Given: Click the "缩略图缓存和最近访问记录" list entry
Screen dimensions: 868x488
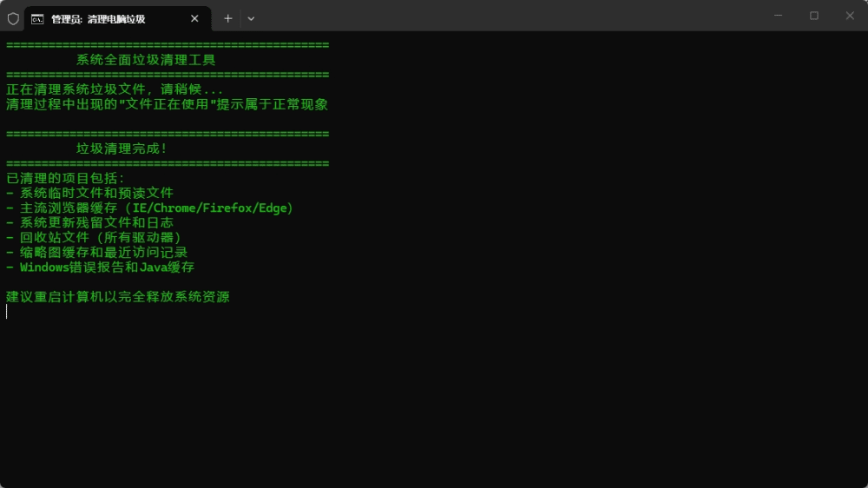Looking at the screenshot, I should tap(103, 253).
